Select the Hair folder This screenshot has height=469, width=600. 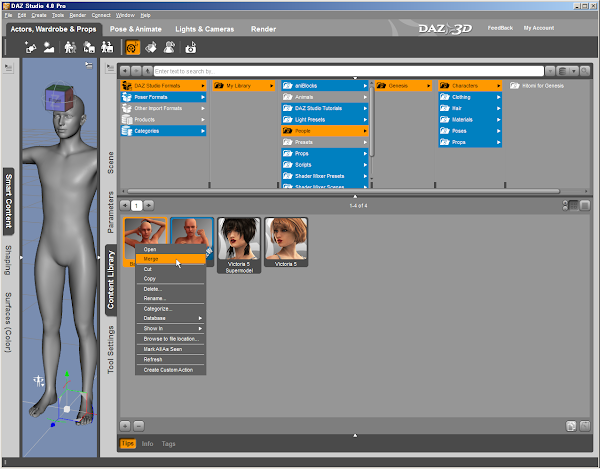[x=470, y=108]
